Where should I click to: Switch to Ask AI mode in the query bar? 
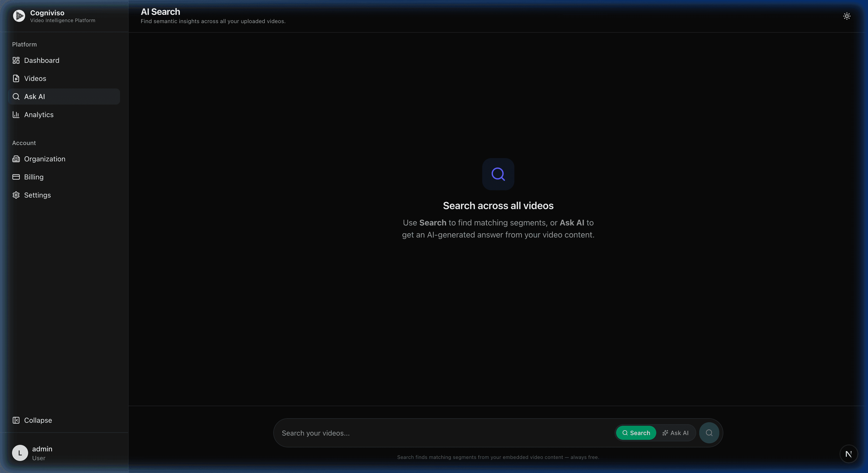(676, 433)
